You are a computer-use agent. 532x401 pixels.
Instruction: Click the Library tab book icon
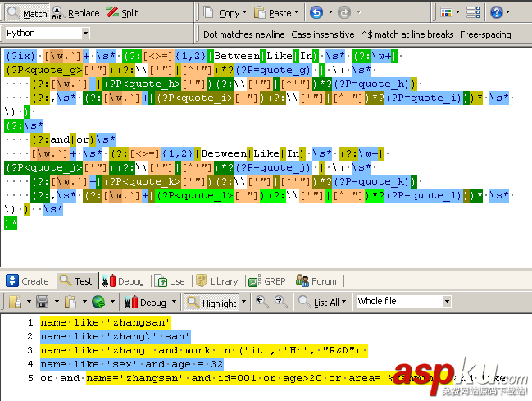(x=201, y=280)
